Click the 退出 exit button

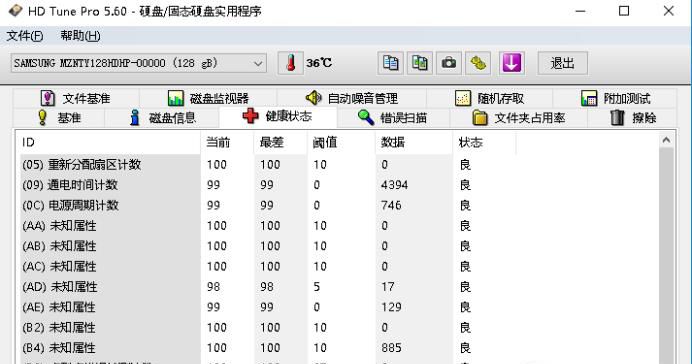[x=562, y=63]
